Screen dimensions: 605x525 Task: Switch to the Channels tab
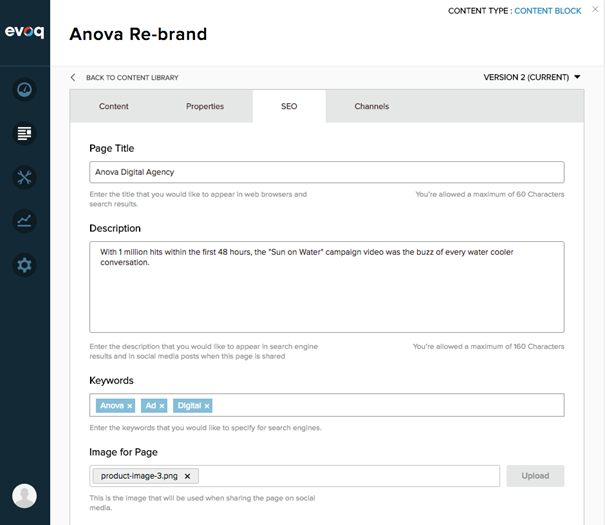pos(372,106)
